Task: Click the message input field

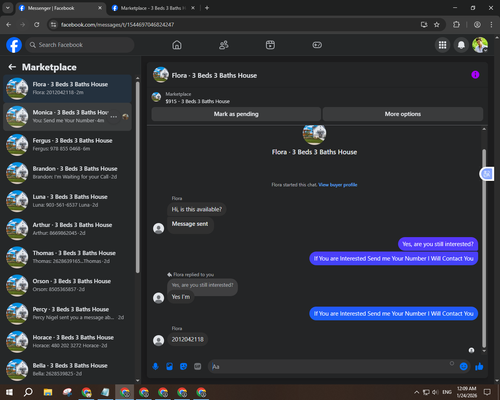Action: tap(330, 367)
